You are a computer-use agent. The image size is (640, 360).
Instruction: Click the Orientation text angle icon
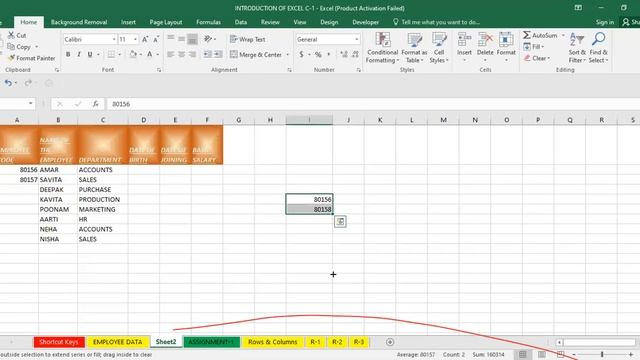208,39
